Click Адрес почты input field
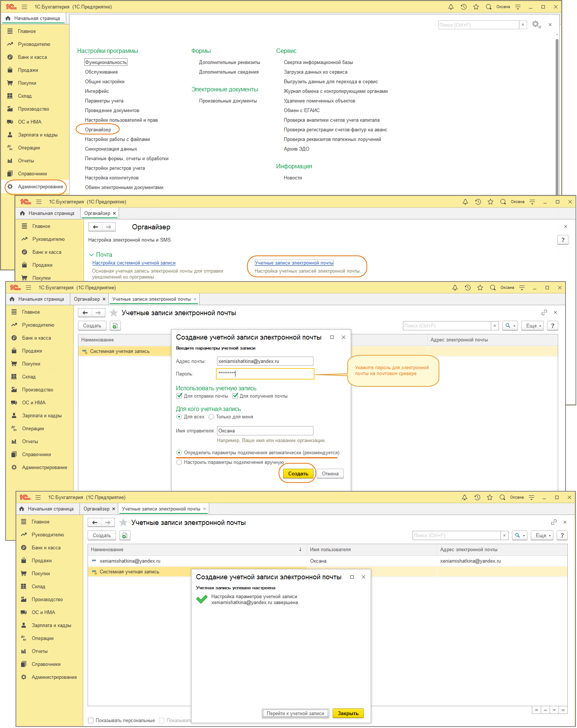The height and width of the screenshot is (728, 577). (x=265, y=361)
